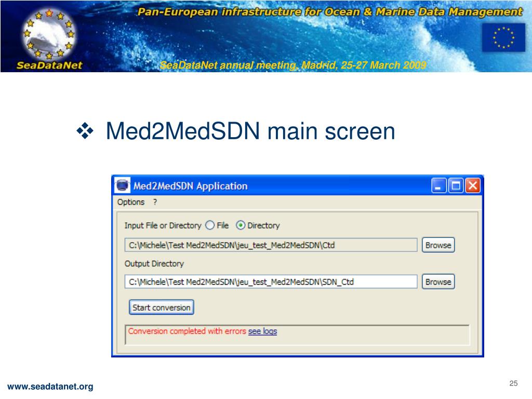Click the Start conversion button

161,308
